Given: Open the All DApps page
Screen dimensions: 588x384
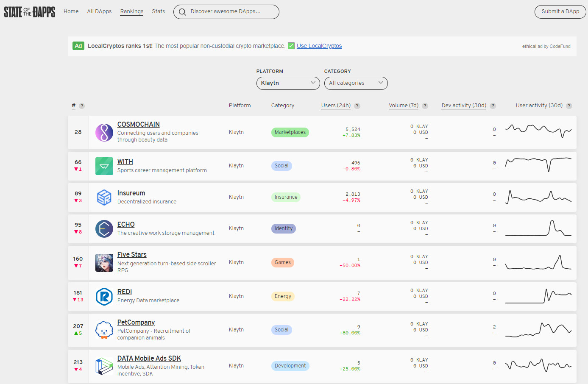Looking at the screenshot, I should point(100,11).
